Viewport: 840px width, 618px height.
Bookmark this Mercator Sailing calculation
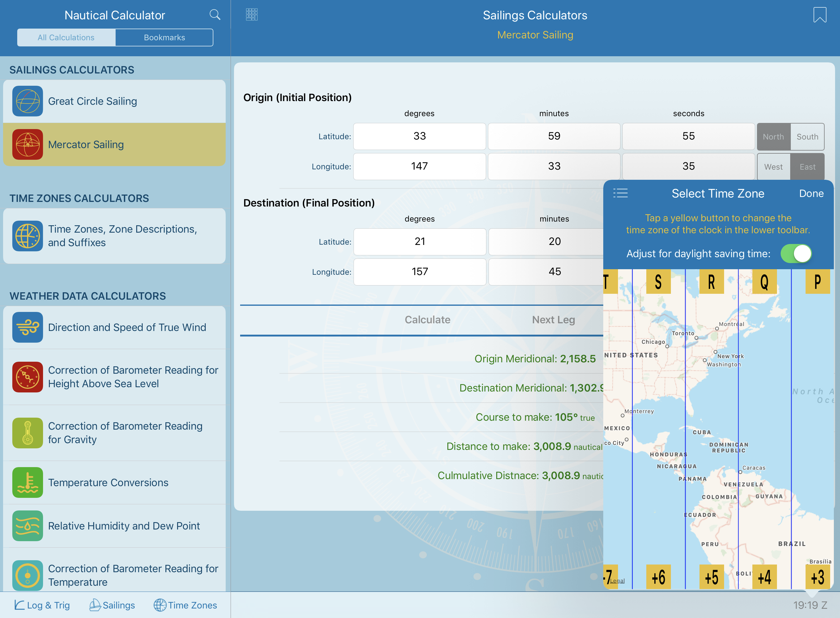tap(819, 15)
